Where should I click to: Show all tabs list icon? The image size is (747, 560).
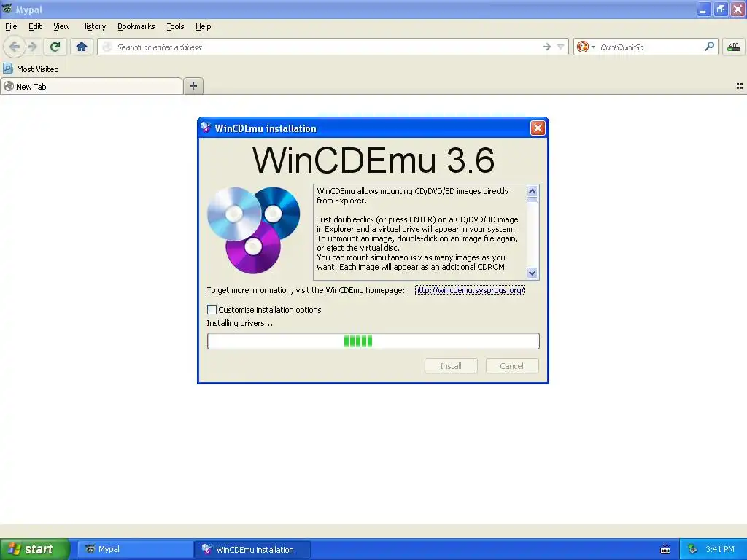(x=740, y=86)
